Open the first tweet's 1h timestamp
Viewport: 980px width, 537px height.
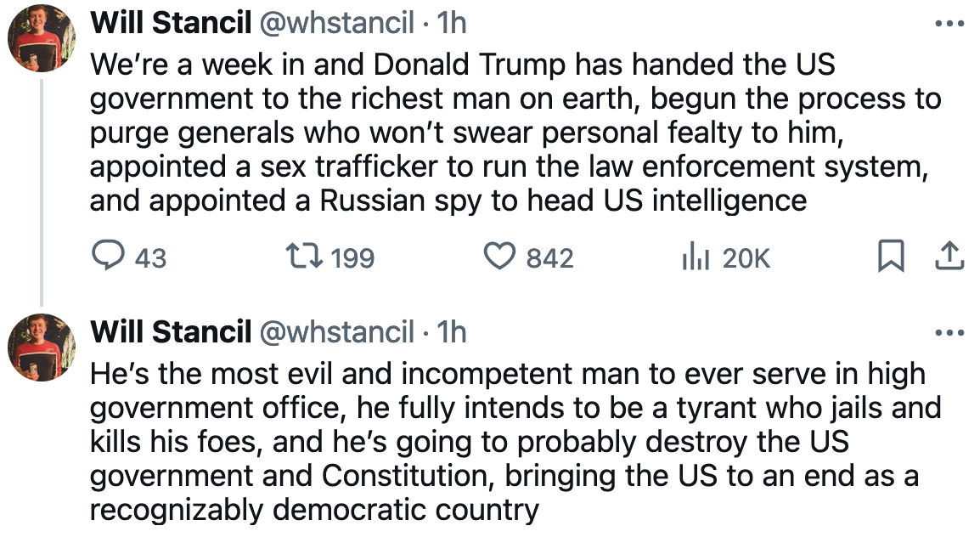tap(451, 23)
